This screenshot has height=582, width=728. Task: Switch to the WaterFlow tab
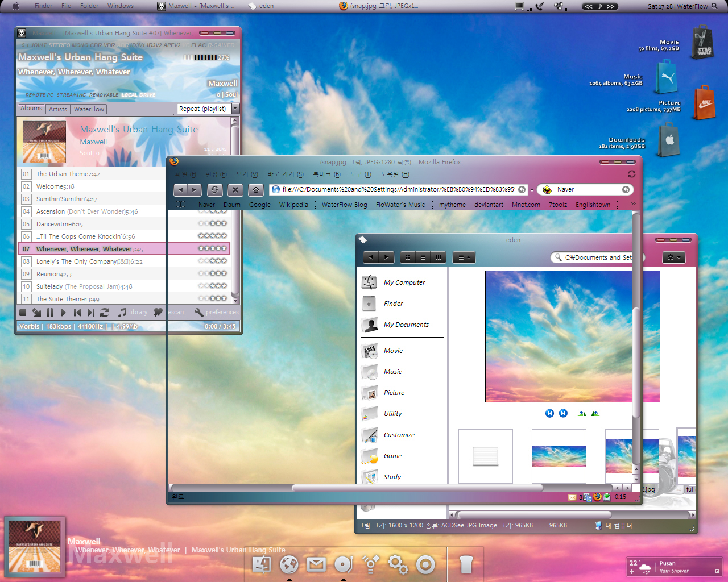pos(89,109)
